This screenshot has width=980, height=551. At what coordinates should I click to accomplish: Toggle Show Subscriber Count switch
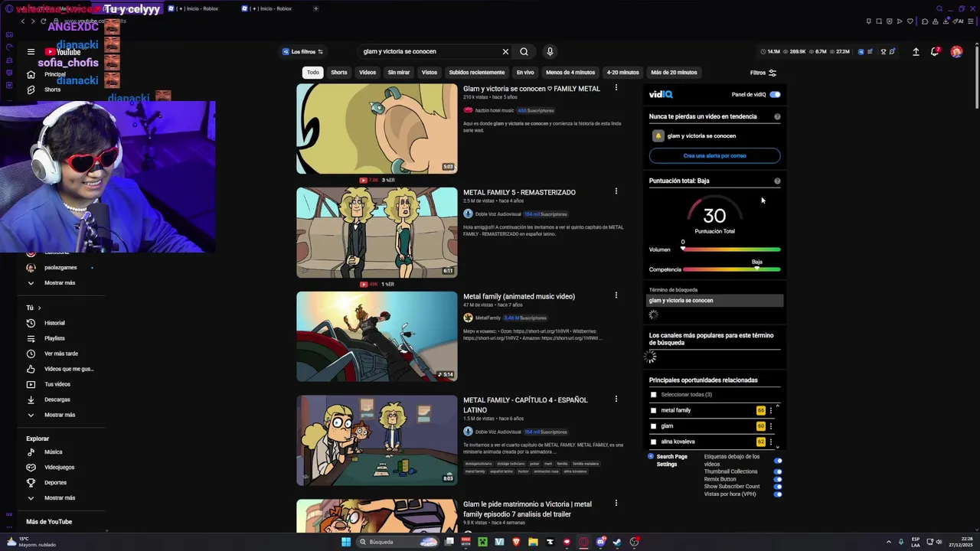778,487
